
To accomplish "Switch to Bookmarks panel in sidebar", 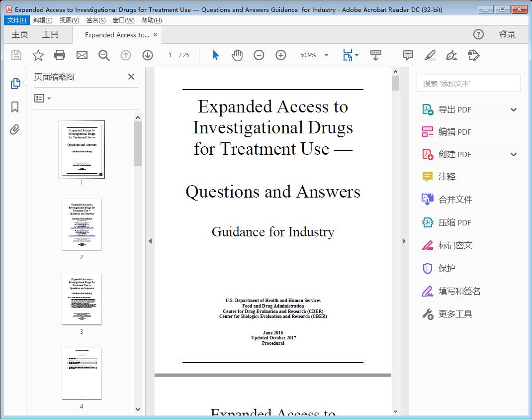I will coord(14,107).
